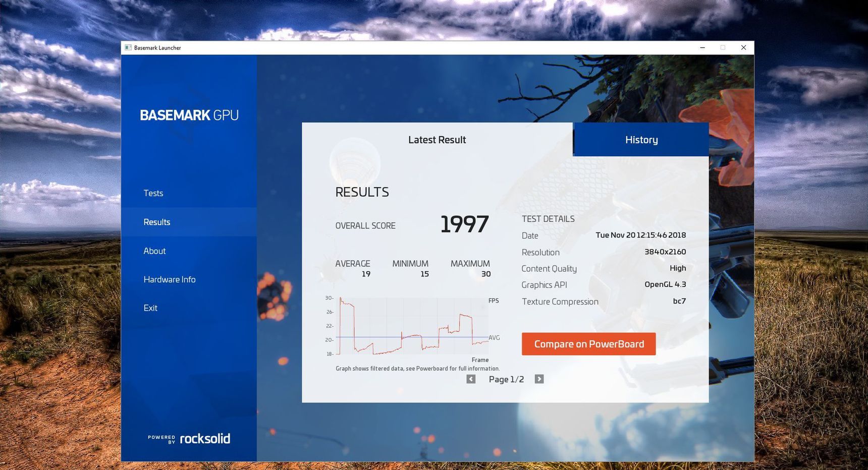Click the texture compression value bc7
868x470 pixels.
679,301
